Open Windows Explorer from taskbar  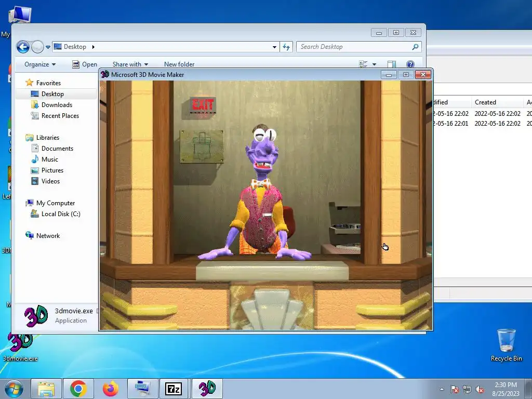pos(46,389)
